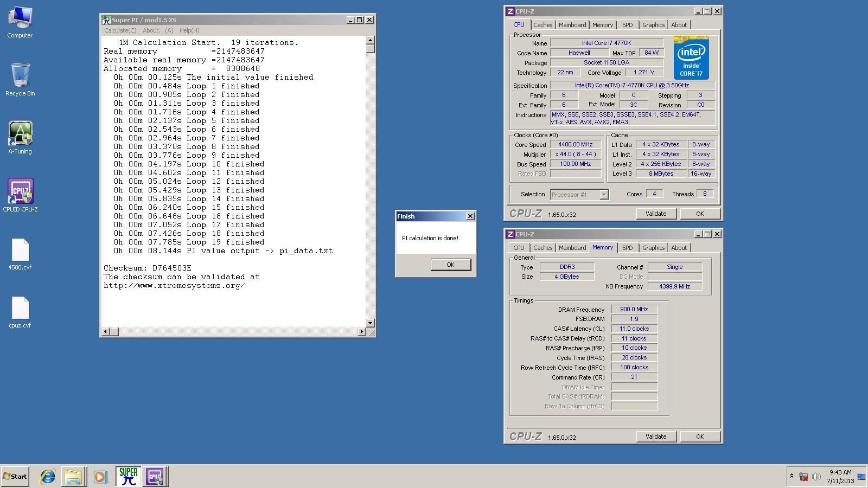Show hidden system tray icons
This screenshot has height=488, width=868.
pyautogui.click(x=792, y=477)
